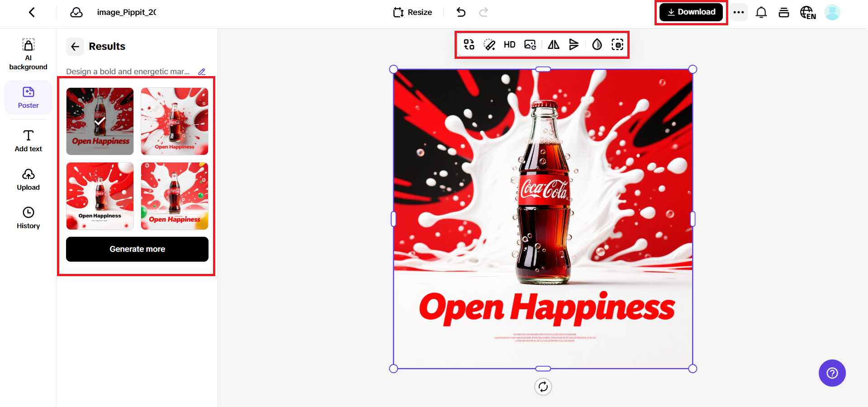The width and height of the screenshot is (868, 407).
Task: Click the replace elements icon in image toolbar
Action: coord(469,44)
